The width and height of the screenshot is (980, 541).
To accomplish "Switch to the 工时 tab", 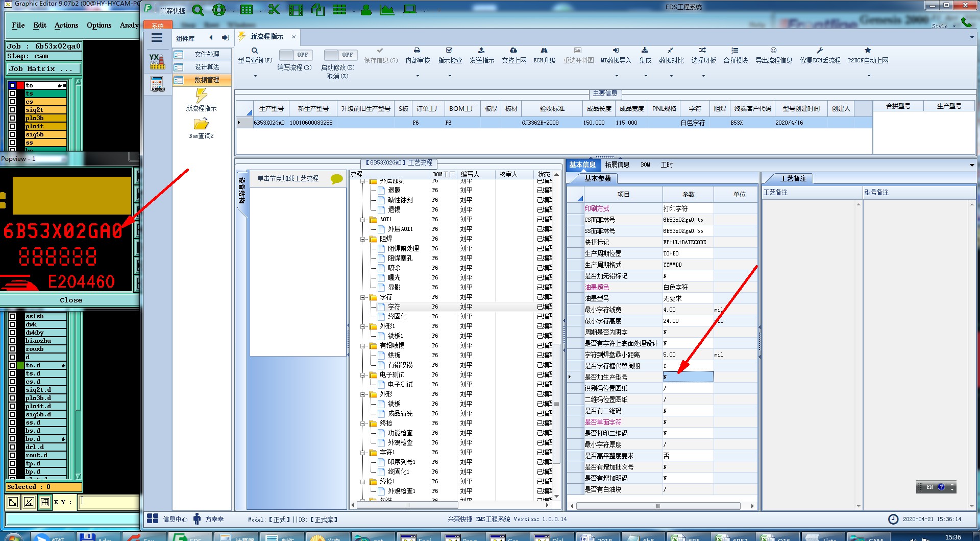I will click(x=667, y=165).
